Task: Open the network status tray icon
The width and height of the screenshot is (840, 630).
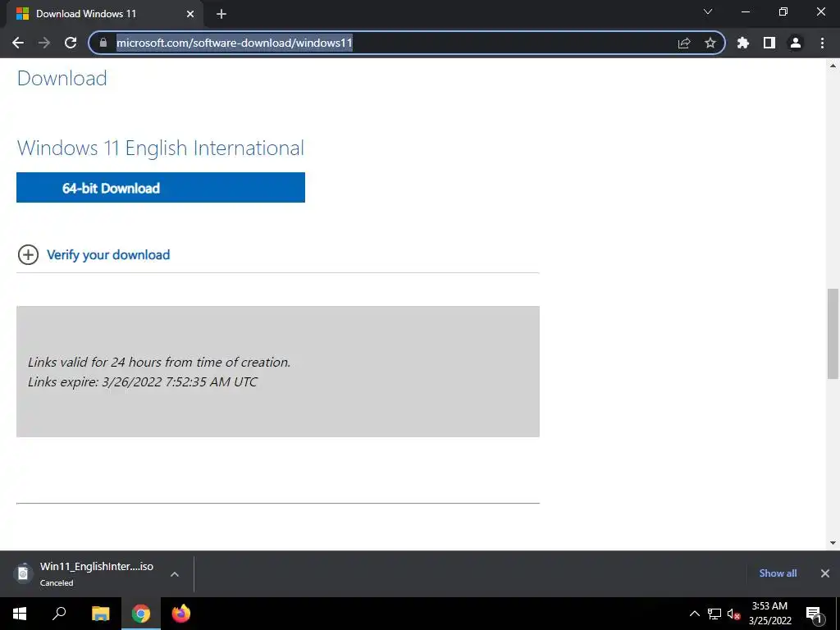Action: pyautogui.click(x=714, y=614)
